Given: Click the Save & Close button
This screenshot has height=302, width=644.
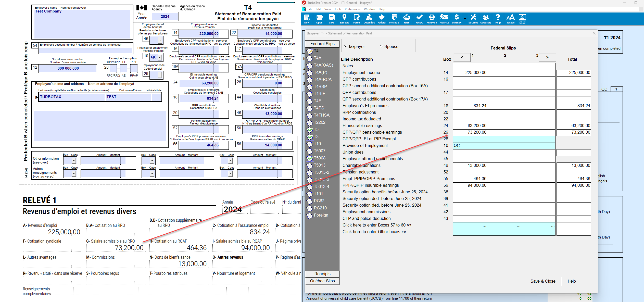Looking at the screenshot, I should coord(543,281).
